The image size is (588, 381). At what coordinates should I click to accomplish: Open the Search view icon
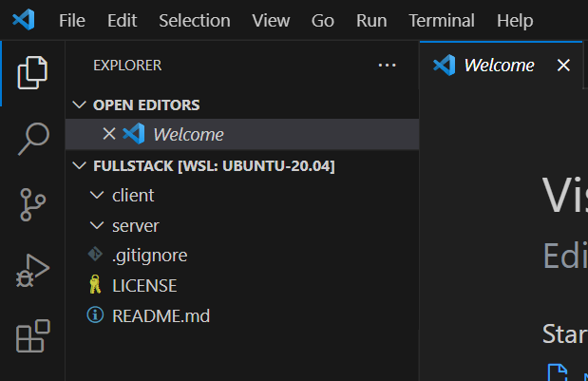click(x=33, y=139)
